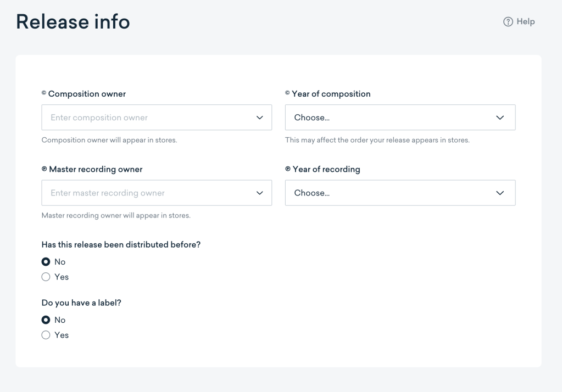The height and width of the screenshot is (392, 562).
Task: Click the 'Has this release been distributed before?' label
Action: [121, 245]
